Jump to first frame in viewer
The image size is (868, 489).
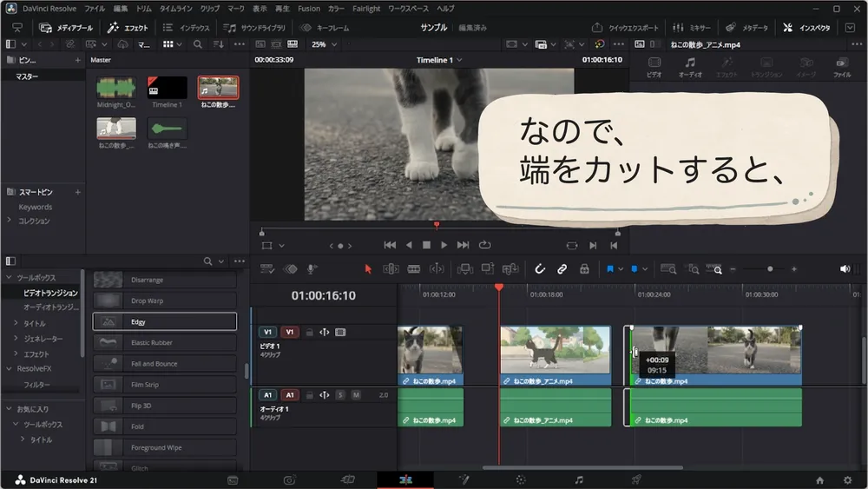[x=390, y=245]
